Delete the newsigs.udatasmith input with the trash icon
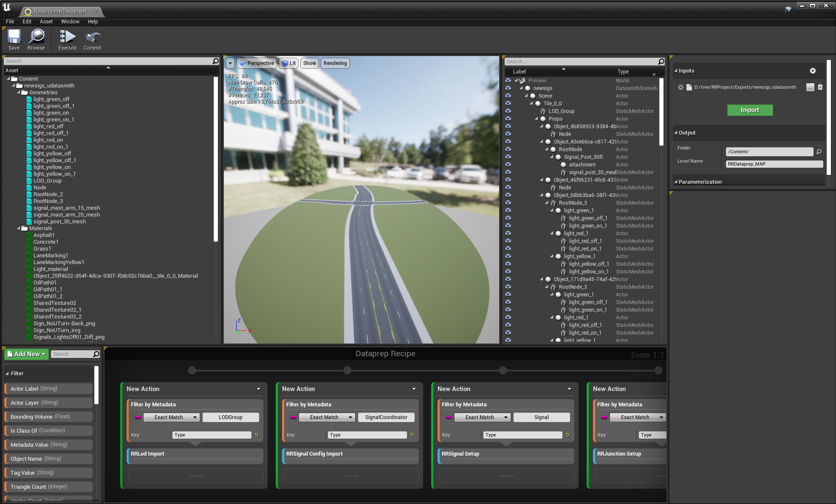 tap(820, 87)
